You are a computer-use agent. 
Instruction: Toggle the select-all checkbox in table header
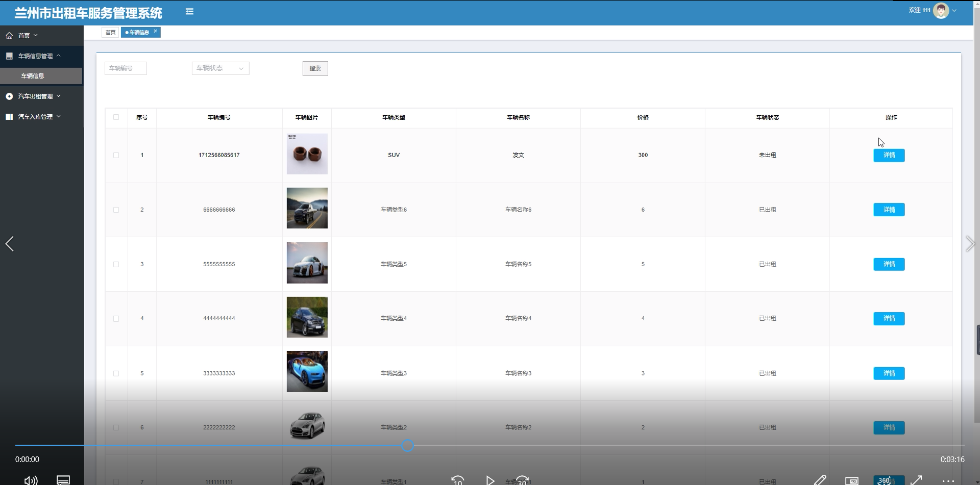click(x=116, y=117)
